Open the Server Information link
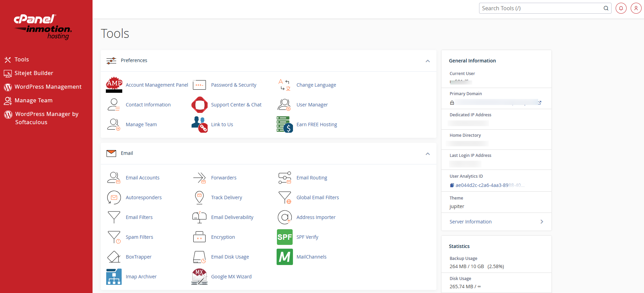 [x=471, y=222]
